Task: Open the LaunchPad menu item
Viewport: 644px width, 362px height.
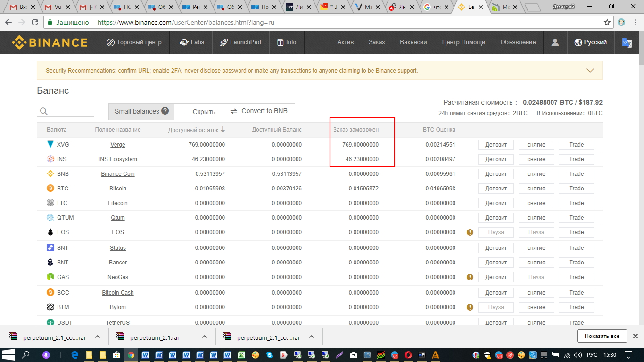Action: click(240, 42)
